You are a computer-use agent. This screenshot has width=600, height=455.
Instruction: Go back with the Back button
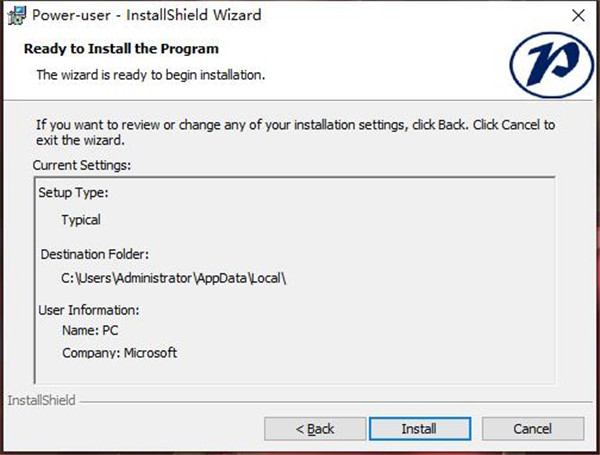315,428
